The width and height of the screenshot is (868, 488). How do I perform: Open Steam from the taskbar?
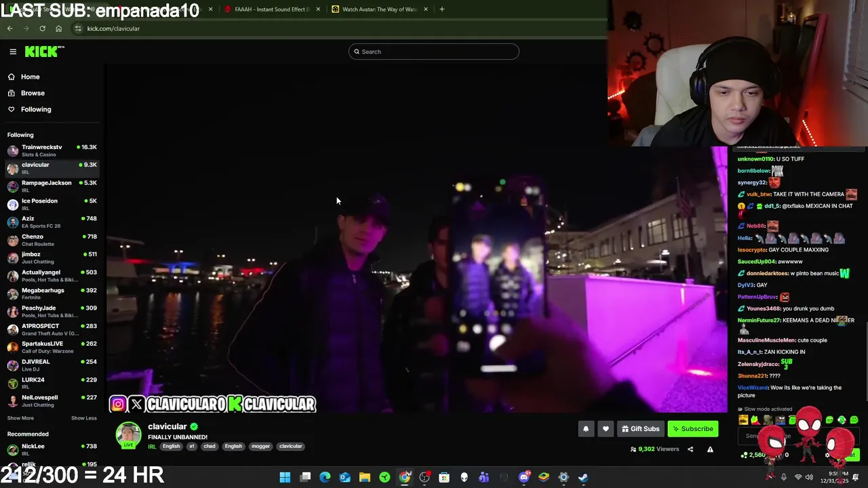coord(583,477)
